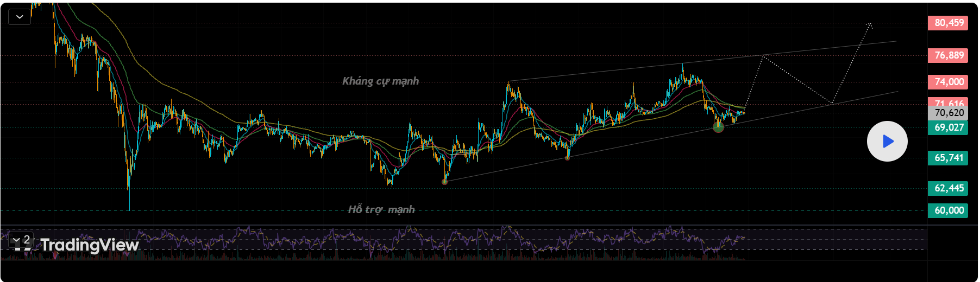
Task: Click the dotted projection's pullback low point
Action: tap(831, 102)
